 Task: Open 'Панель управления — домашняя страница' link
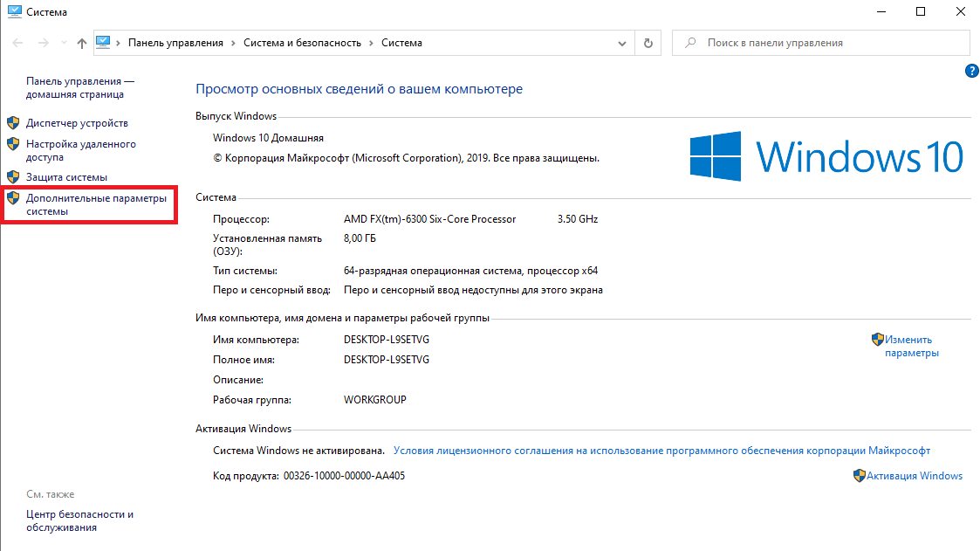pyautogui.click(x=80, y=87)
